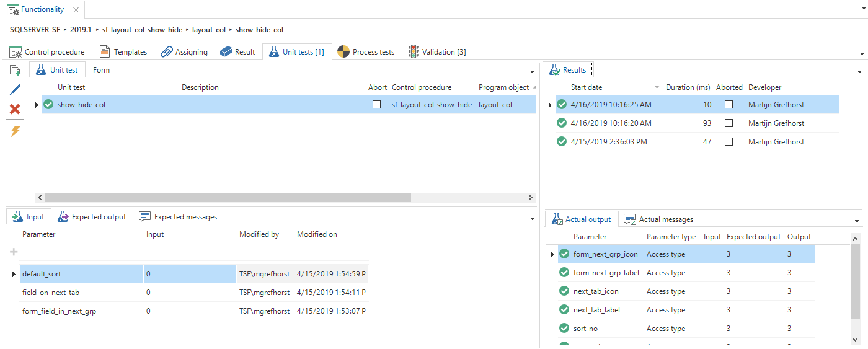Click the Functionality tab close X
The image size is (868, 349).
coord(76,10)
